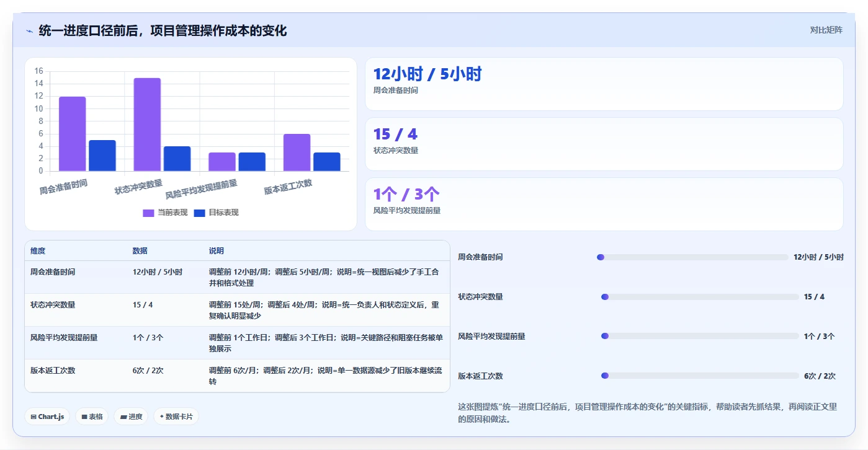This screenshot has height=450, width=868.
Task: Click the 维度 table column header
Action: pyautogui.click(x=38, y=251)
